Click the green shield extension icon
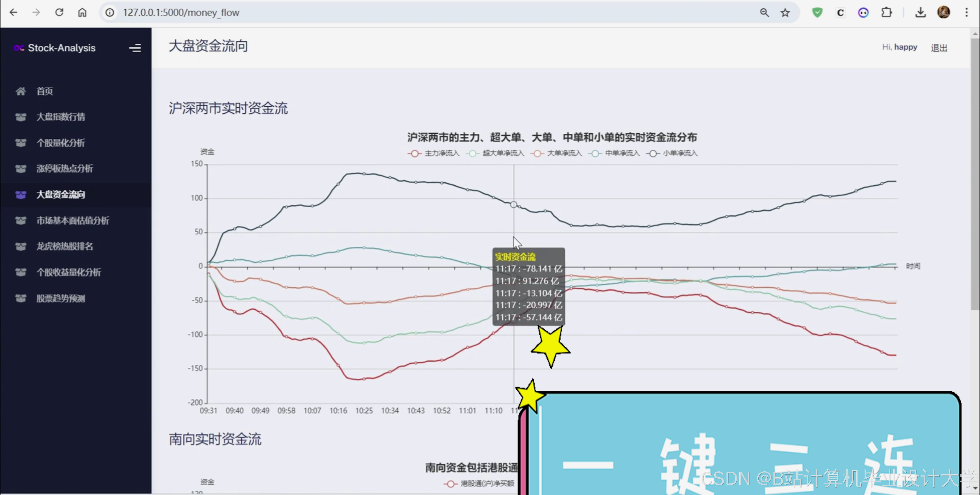 (x=817, y=13)
